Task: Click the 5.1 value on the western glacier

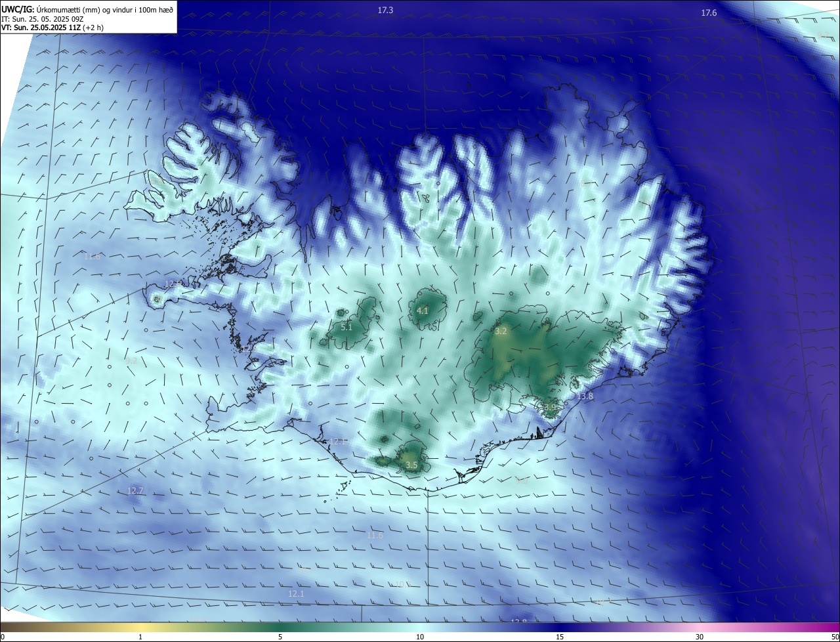Action: click(x=346, y=327)
